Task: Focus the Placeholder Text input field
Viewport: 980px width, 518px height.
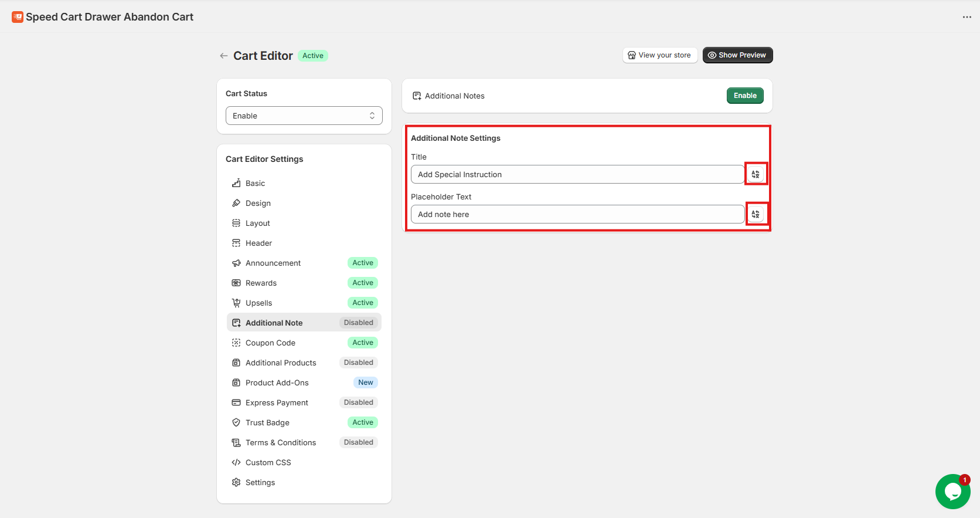Action: [x=577, y=214]
